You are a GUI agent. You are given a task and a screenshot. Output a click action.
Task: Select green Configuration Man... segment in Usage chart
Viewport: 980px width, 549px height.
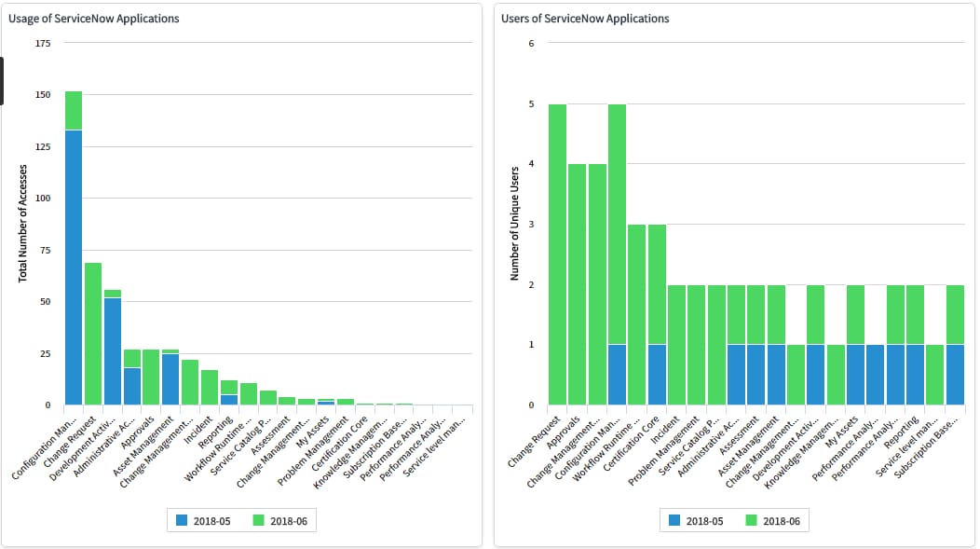pos(74,111)
